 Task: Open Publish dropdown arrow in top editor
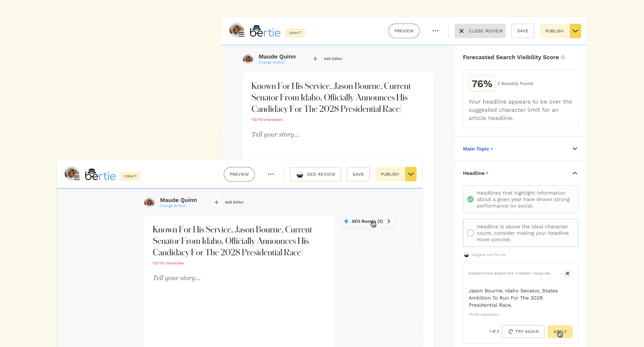pyautogui.click(x=575, y=31)
